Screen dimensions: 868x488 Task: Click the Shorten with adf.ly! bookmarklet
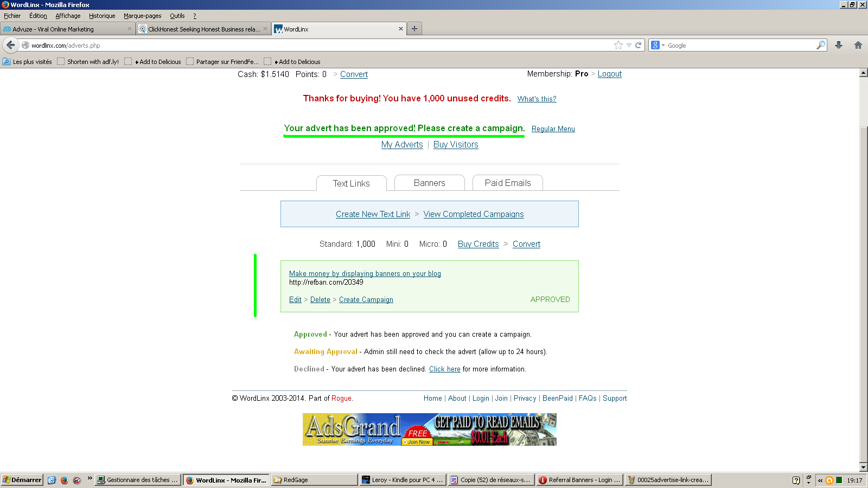(88, 62)
